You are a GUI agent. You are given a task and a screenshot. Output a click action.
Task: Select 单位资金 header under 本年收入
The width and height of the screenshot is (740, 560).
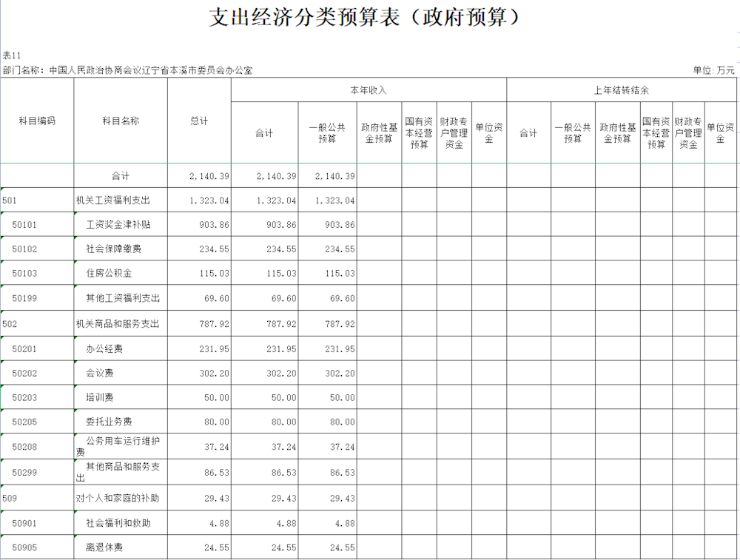click(x=489, y=133)
